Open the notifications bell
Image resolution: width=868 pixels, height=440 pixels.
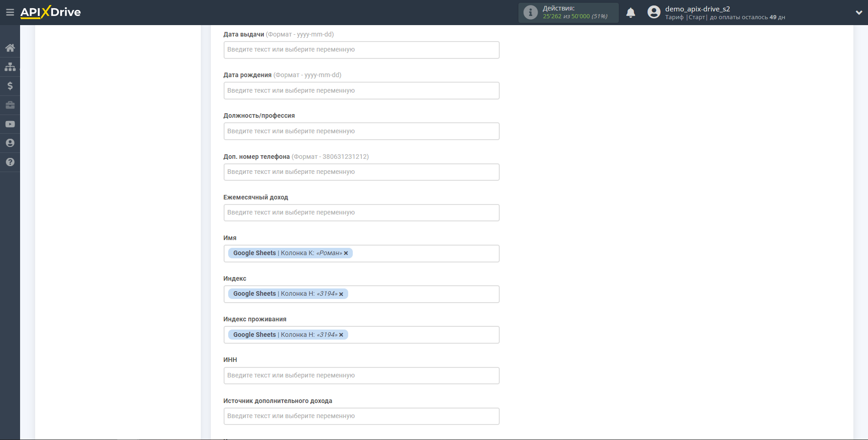coord(631,13)
